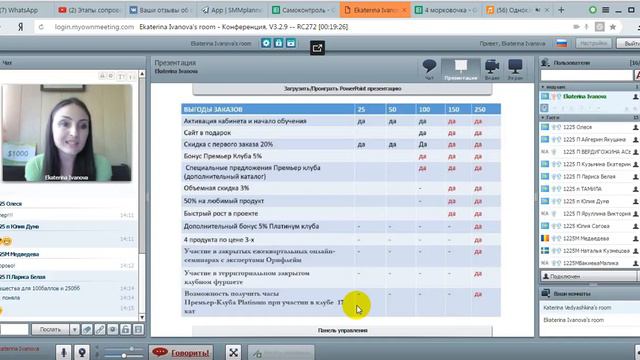640x360 pixels.
Task: Click the unlock padlock icon in chat toolbar
Action: [126, 329]
